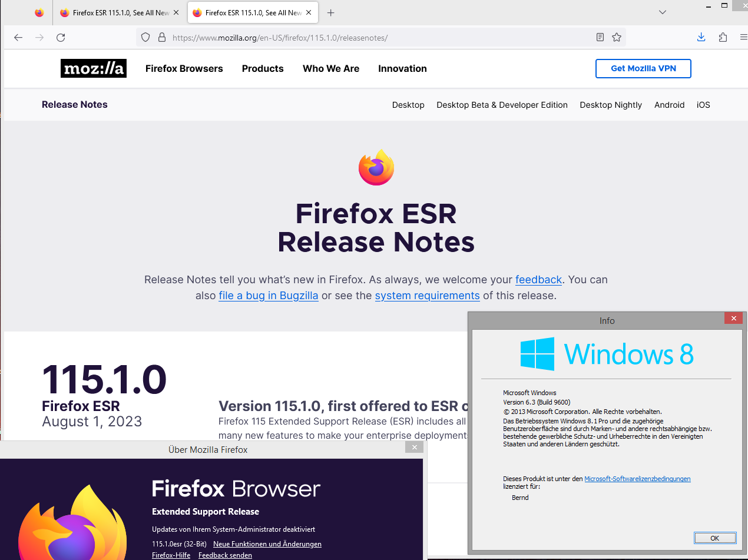This screenshot has width=748, height=560.
Task: Toggle reader view icon in address bar
Action: click(x=600, y=37)
